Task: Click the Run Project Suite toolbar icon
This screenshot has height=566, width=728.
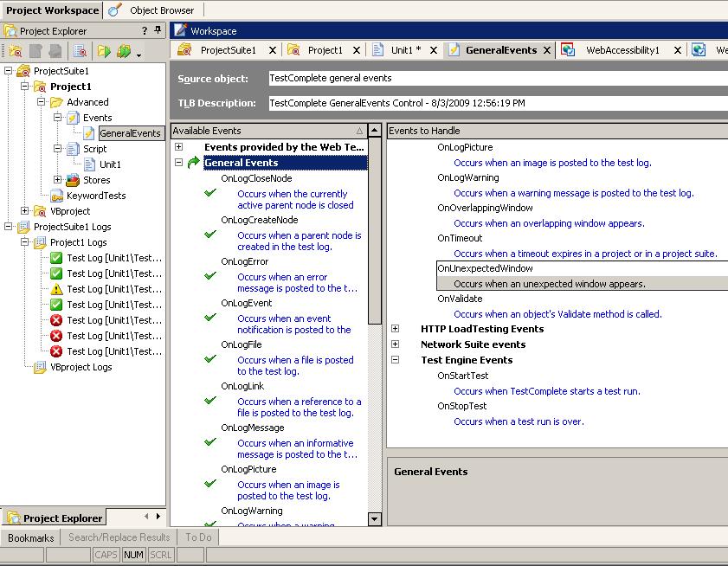Action: (125, 52)
